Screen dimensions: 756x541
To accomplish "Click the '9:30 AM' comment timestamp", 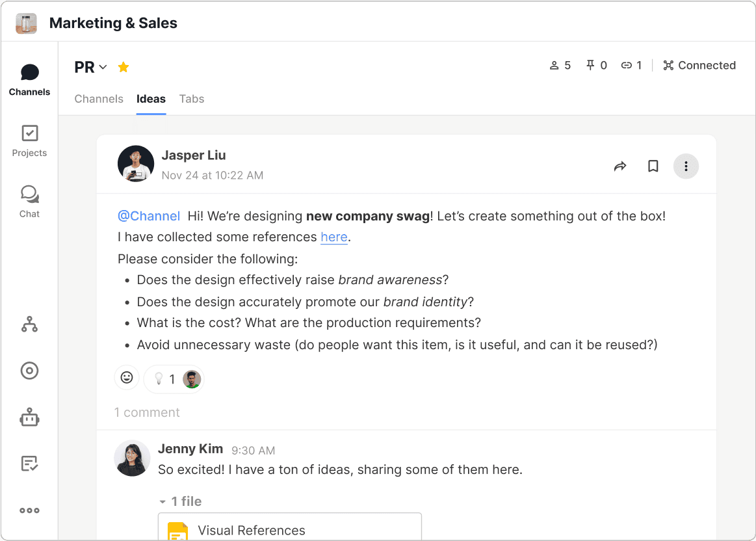I will (x=253, y=451).
